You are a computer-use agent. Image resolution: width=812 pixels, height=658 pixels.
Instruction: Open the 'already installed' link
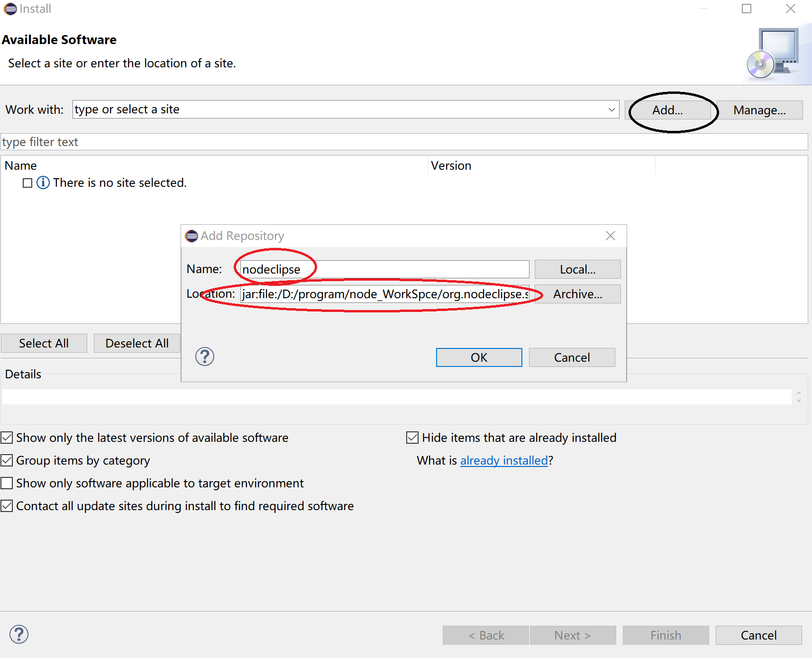tap(504, 460)
